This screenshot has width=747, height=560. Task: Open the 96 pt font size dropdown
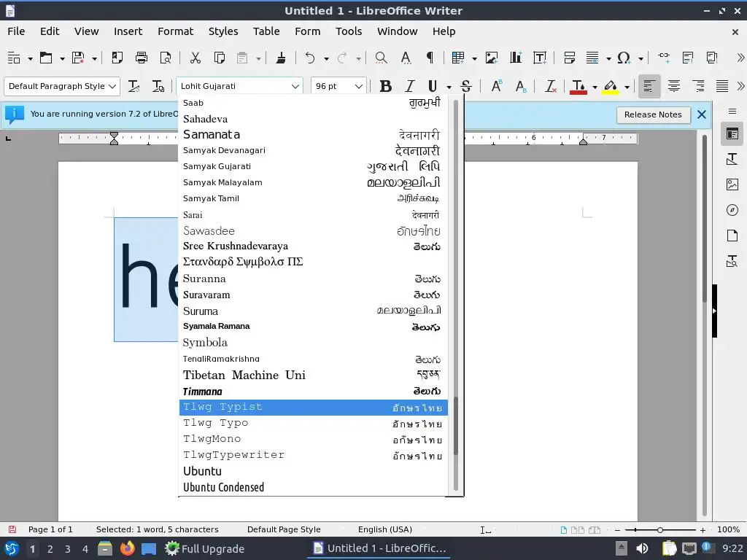click(x=359, y=86)
